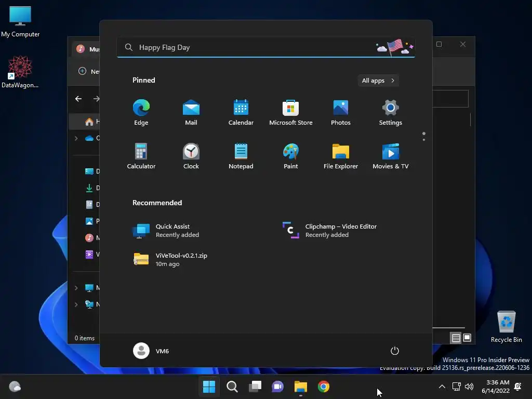This screenshot has width=532, height=399.
Task: Open notification center bell icon
Action: pyautogui.click(x=518, y=387)
